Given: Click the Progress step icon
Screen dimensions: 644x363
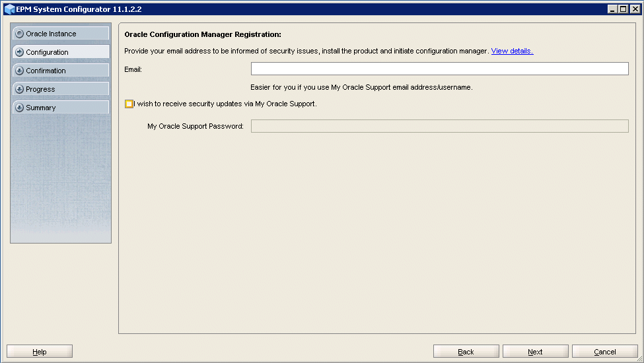Looking at the screenshot, I should click(x=19, y=89).
